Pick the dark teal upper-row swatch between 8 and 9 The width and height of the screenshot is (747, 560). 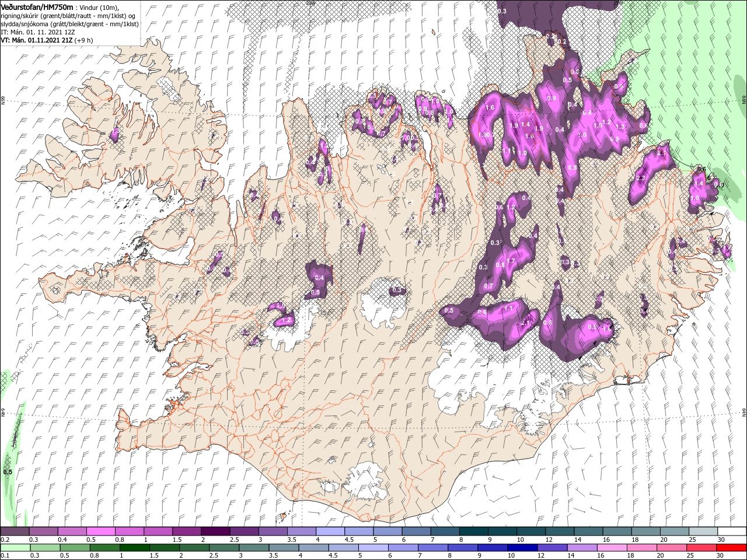point(473,531)
